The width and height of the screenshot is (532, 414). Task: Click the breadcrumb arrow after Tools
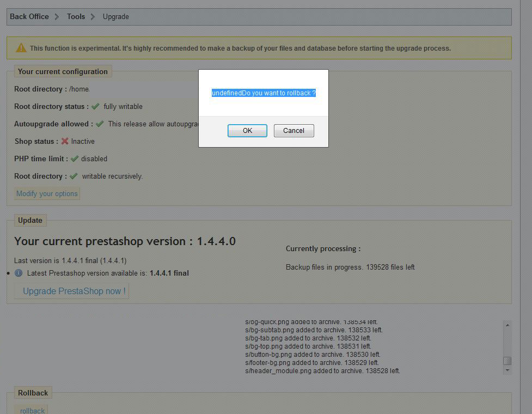[93, 17]
